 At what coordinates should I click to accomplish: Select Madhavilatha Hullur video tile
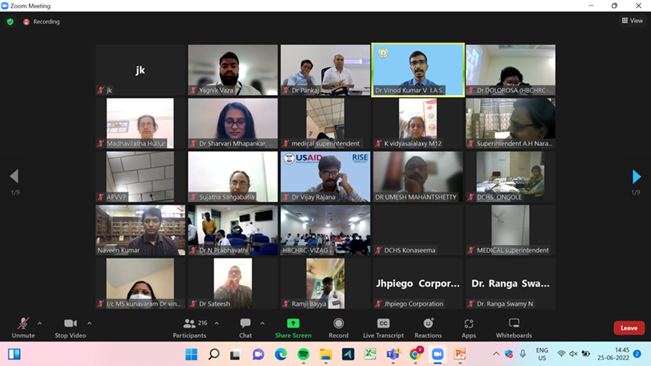[x=140, y=123]
